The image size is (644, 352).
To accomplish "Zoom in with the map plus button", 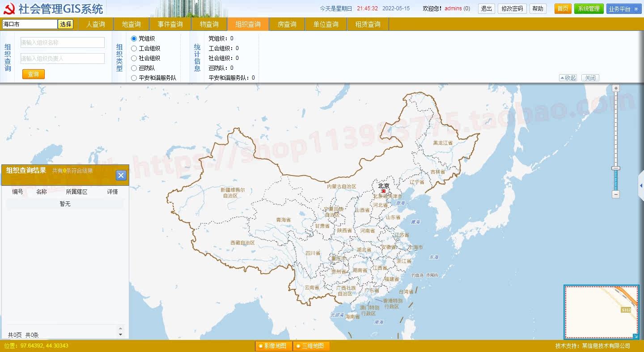I will 616,88.
